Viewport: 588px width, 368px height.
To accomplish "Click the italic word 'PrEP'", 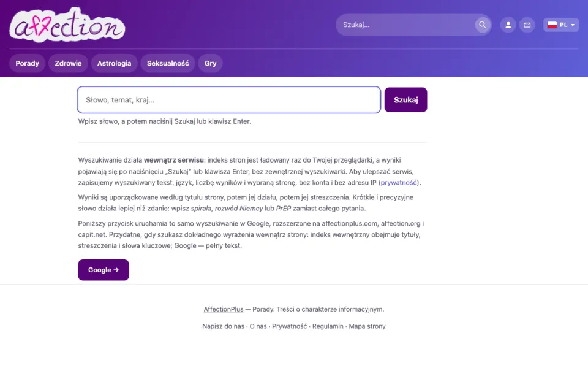I will coord(284,209).
